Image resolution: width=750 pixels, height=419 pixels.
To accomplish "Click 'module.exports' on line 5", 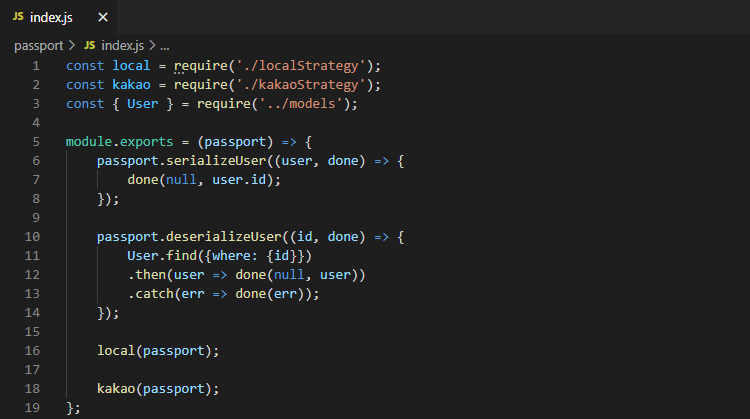I will (x=120, y=142).
